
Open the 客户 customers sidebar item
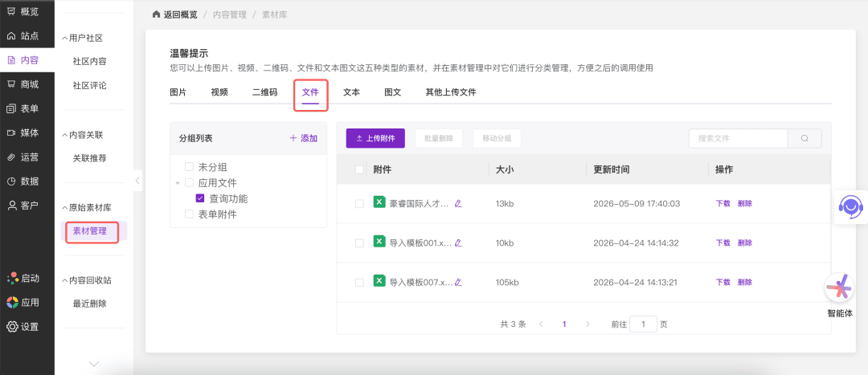(x=23, y=206)
